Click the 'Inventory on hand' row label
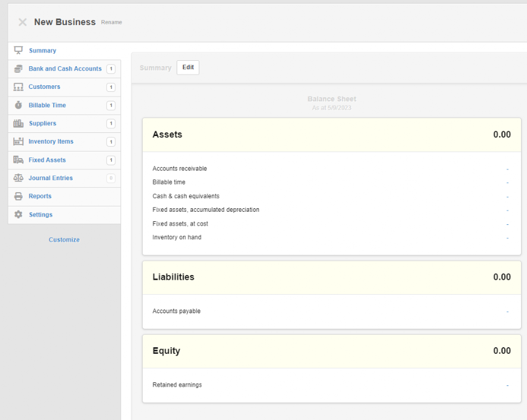The image size is (527, 420). [x=177, y=237]
